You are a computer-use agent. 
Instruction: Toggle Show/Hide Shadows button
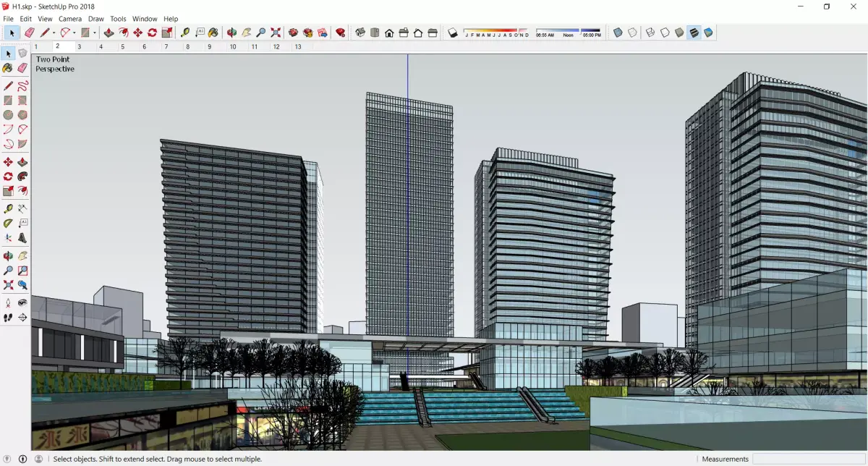pyautogui.click(x=453, y=33)
